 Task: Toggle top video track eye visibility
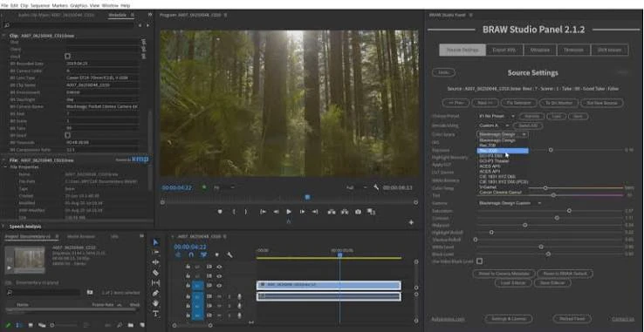219,267
